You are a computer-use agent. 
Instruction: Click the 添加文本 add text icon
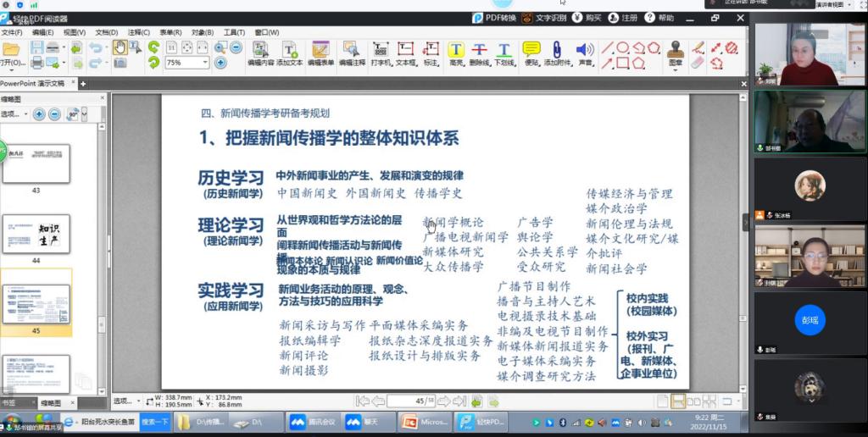pyautogui.click(x=289, y=53)
